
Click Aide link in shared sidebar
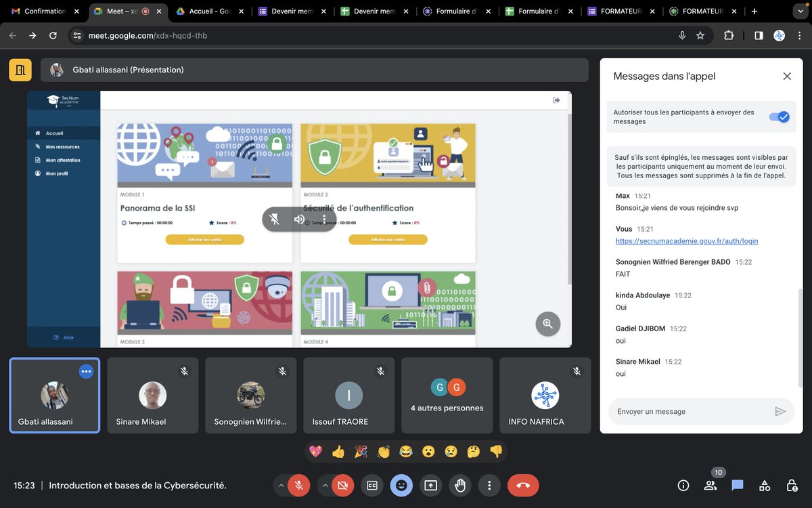64,337
